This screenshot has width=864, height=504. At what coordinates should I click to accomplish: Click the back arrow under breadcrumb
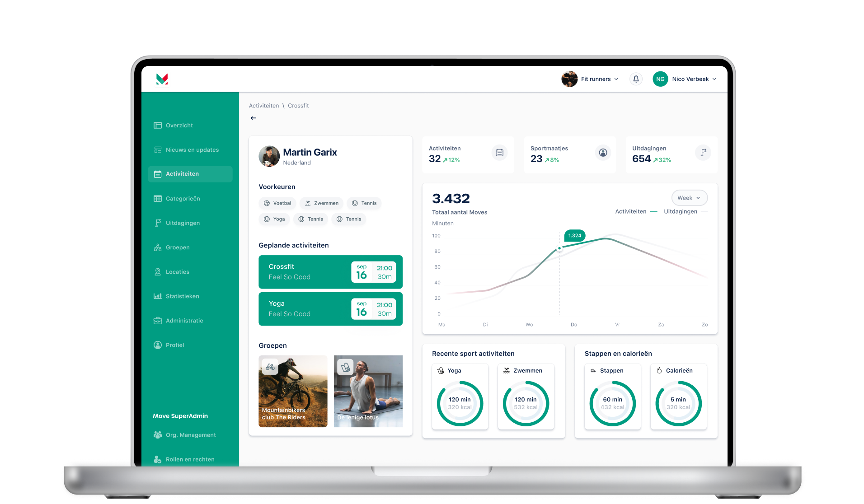coord(254,118)
